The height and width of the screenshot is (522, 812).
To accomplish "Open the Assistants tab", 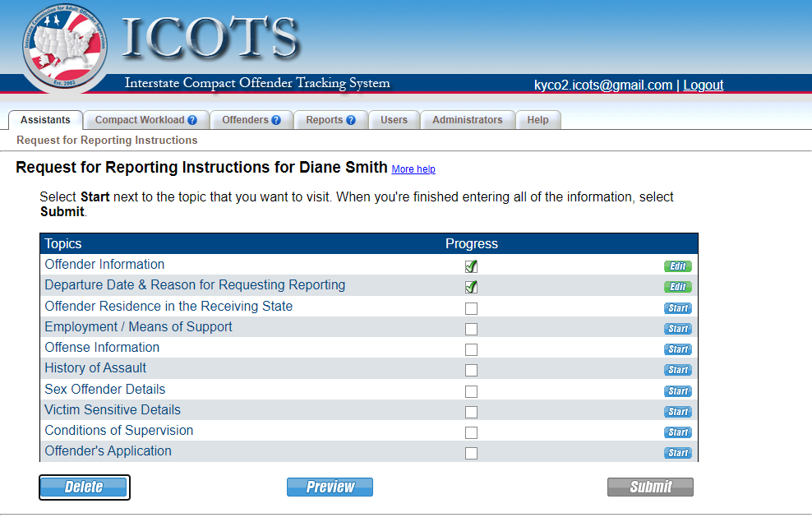I will coord(45,120).
